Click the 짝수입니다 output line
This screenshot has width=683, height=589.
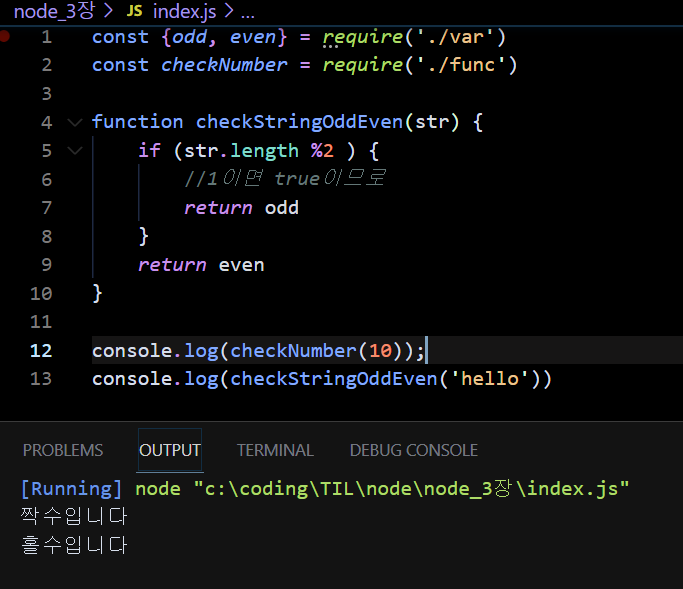click(74, 516)
